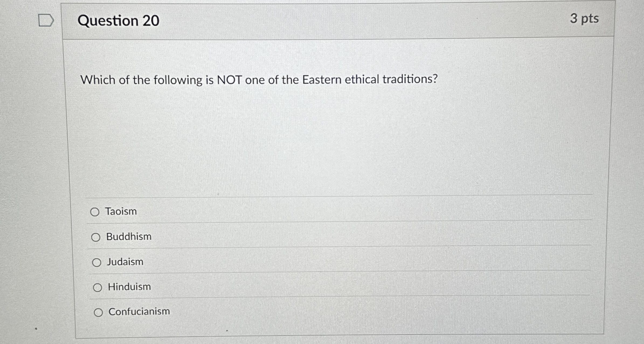Click the question prompt text
644x344 pixels.
click(x=259, y=80)
